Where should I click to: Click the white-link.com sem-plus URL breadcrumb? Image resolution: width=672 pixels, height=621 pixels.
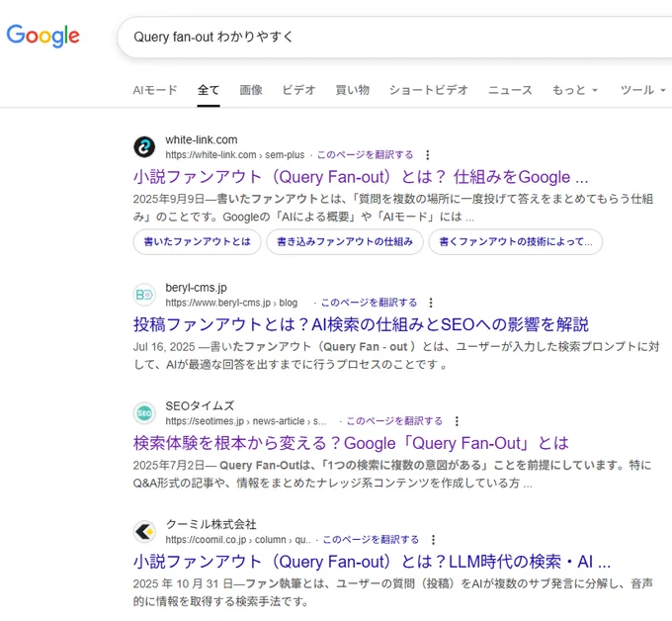click(235, 155)
